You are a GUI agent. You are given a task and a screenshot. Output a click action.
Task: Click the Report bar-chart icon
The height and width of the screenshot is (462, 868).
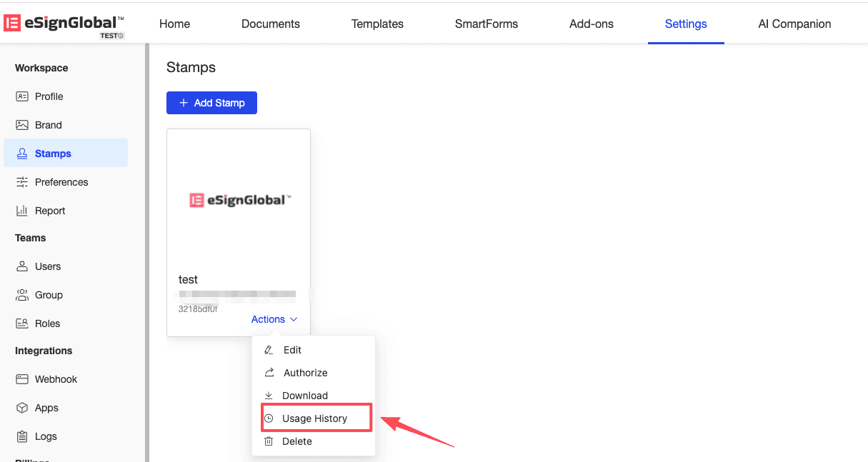(x=22, y=211)
